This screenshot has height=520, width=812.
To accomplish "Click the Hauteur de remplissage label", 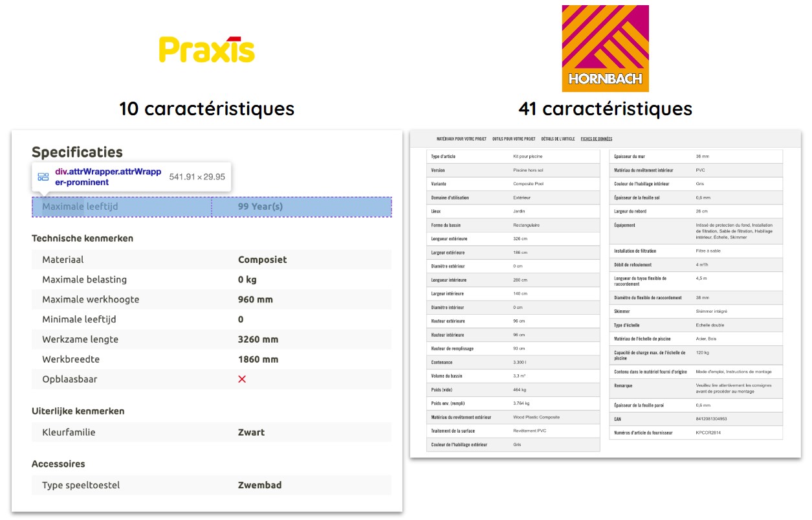I will coord(452,348).
